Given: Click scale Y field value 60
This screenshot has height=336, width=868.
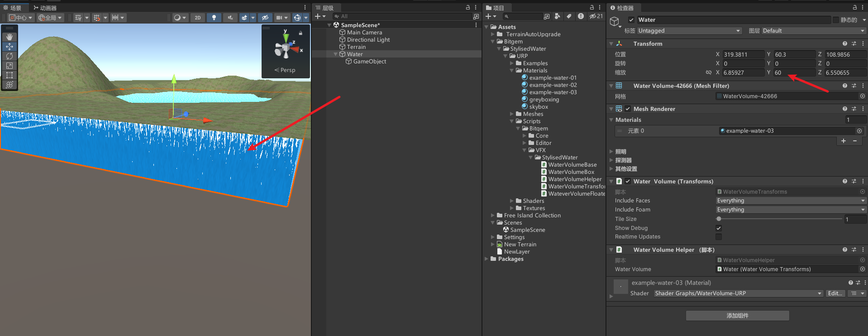Looking at the screenshot, I should click(x=794, y=72).
